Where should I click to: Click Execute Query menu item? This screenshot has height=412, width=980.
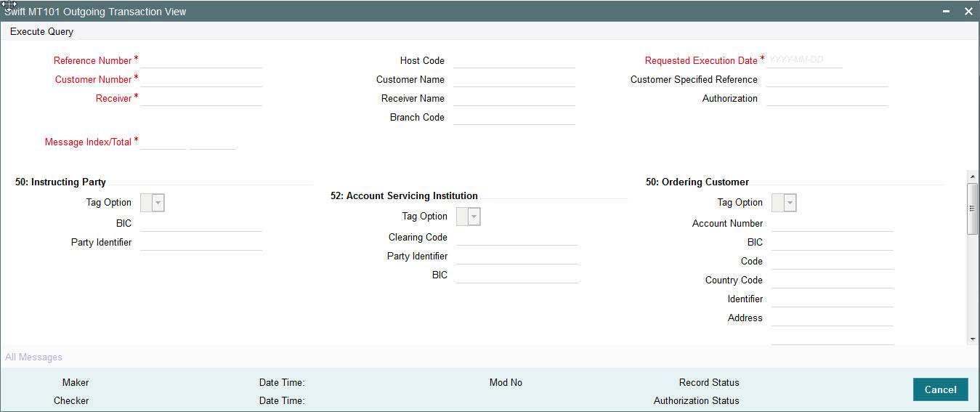[41, 32]
